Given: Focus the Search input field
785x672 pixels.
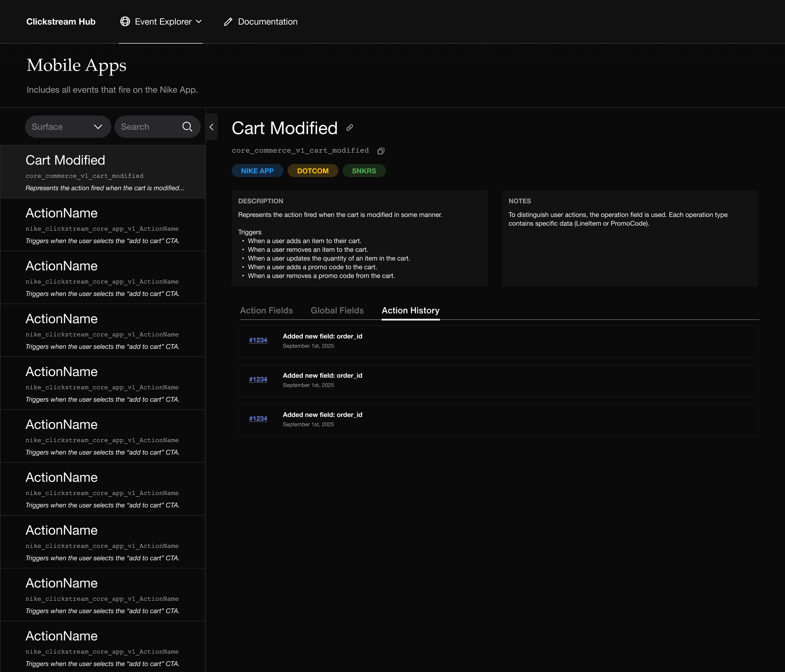Looking at the screenshot, I should click(x=148, y=126).
